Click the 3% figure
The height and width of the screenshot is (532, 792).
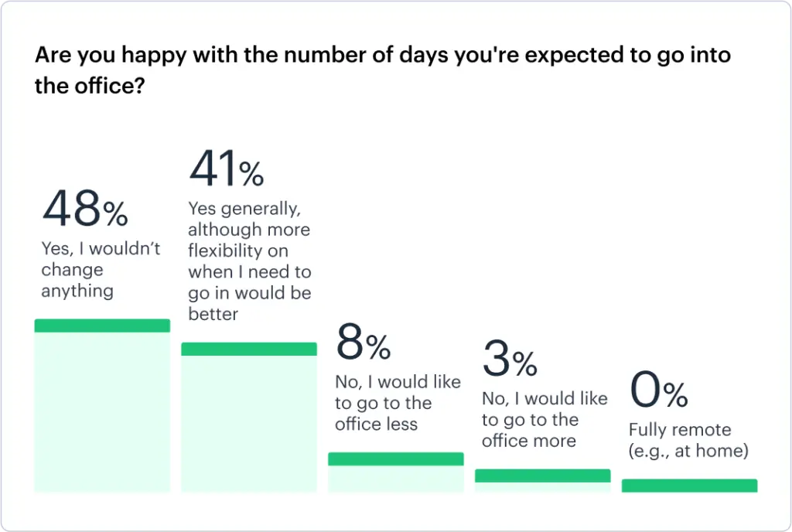(509, 360)
